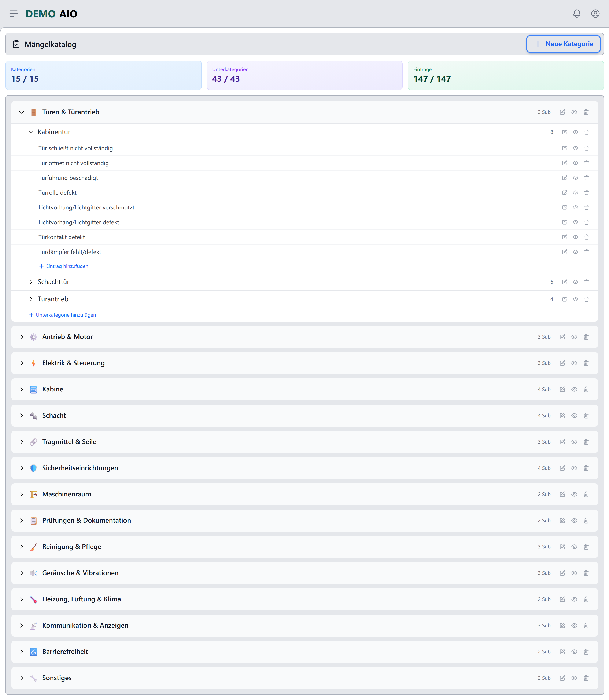Collapse the Kabinentür subcategory
609x700 pixels.
pos(31,132)
